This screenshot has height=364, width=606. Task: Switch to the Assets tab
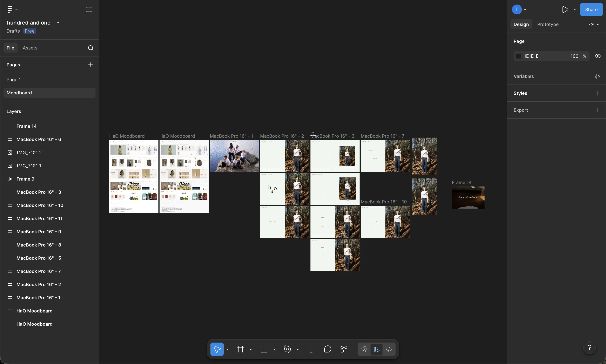(30, 48)
